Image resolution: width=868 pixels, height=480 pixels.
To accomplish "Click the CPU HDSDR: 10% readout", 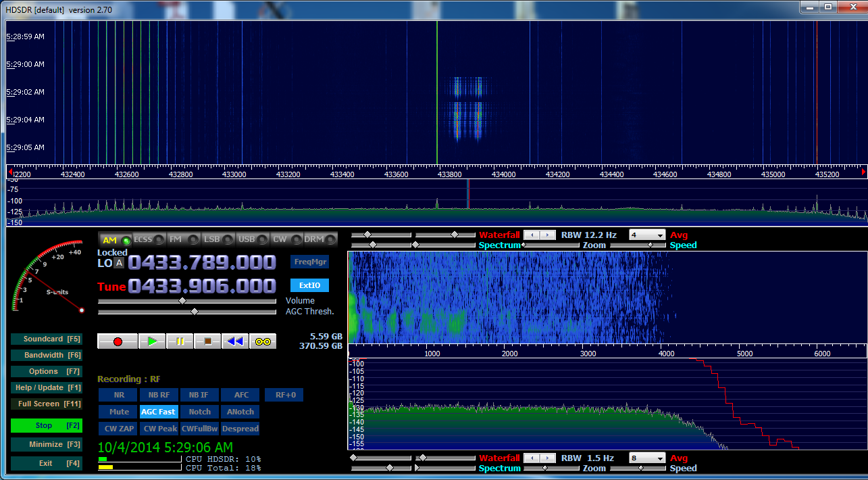I will pos(224,459).
